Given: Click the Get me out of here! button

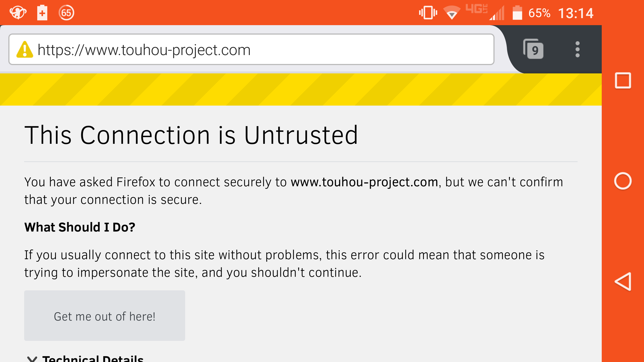Looking at the screenshot, I should tap(105, 316).
